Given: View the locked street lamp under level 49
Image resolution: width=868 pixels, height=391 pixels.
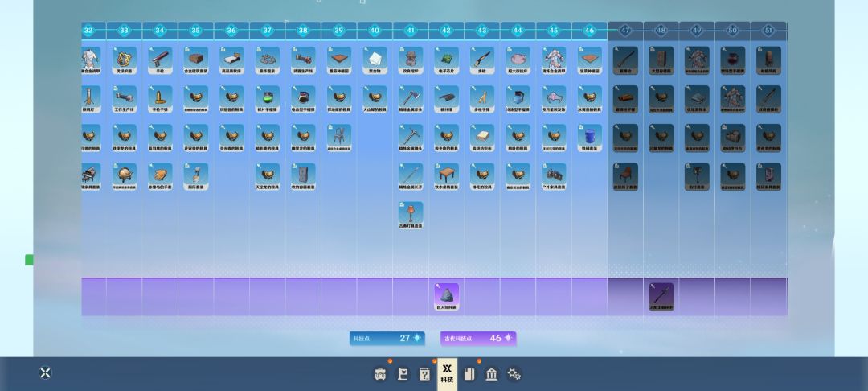Looking at the screenshot, I should [x=697, y=177].
